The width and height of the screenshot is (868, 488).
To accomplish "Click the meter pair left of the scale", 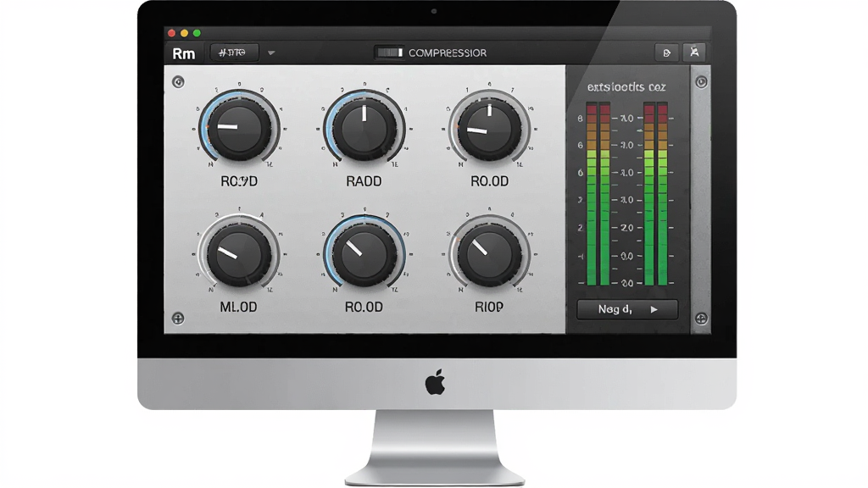I will (x=598, y=194).
